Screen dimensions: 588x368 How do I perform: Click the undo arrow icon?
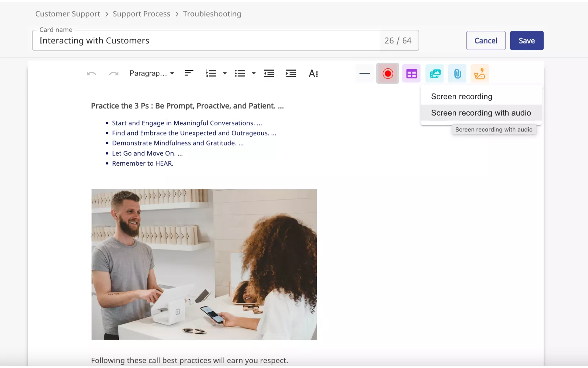pyautogui.click(x=92, y=74)
